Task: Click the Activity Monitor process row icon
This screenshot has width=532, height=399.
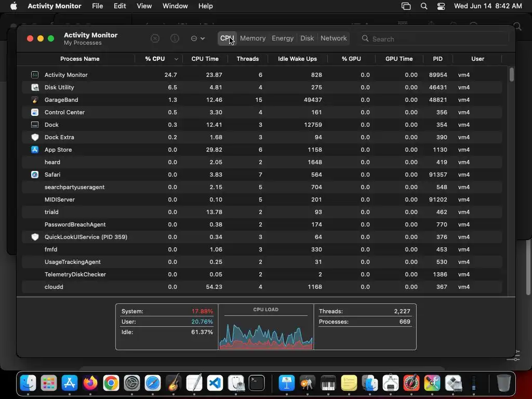Action: point(35,75)
